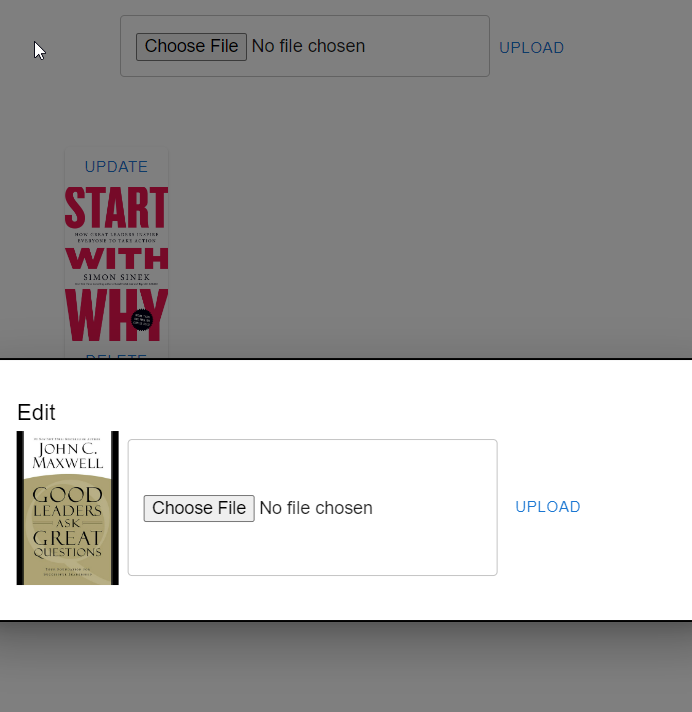Click the dimmed area right of the book card

coord(409,250)
